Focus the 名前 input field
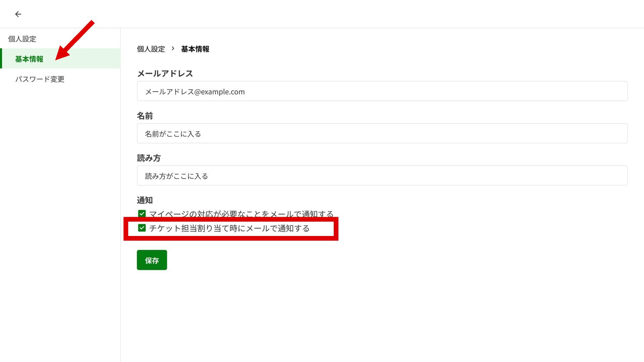The width and height of the screenshot is (644, 362). (382, 133)
